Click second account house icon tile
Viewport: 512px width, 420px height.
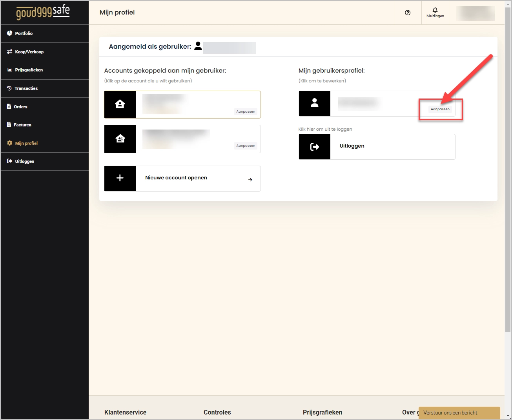click(x=120, y=139)
